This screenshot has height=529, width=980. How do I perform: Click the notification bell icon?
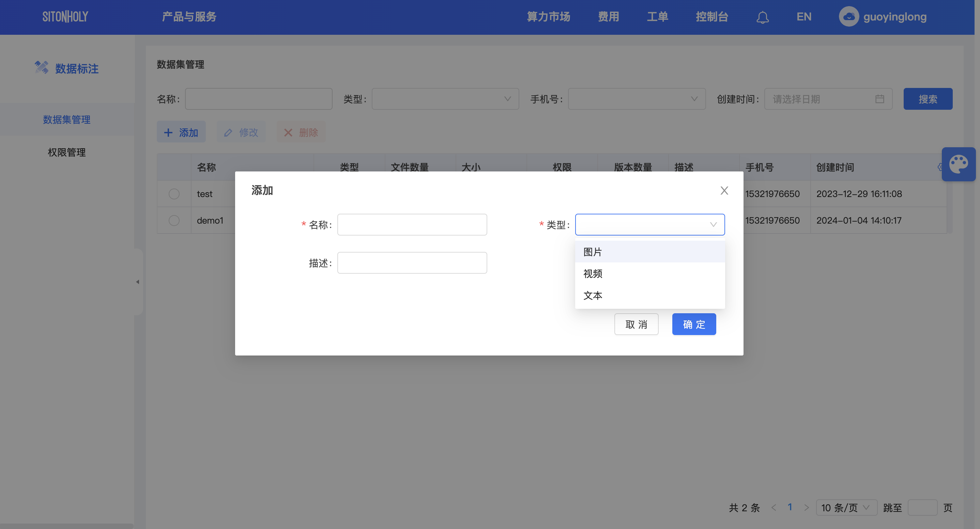tap(762, 17)
